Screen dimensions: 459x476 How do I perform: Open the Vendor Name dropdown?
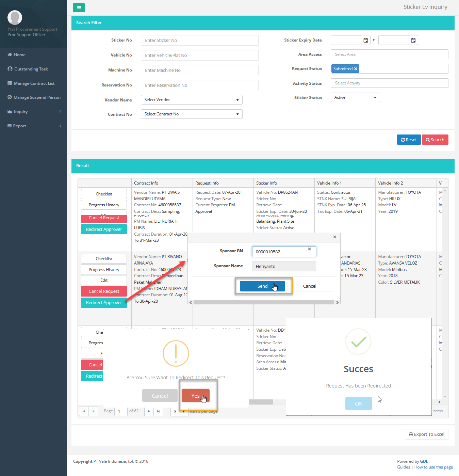click(x=192, y=100)
